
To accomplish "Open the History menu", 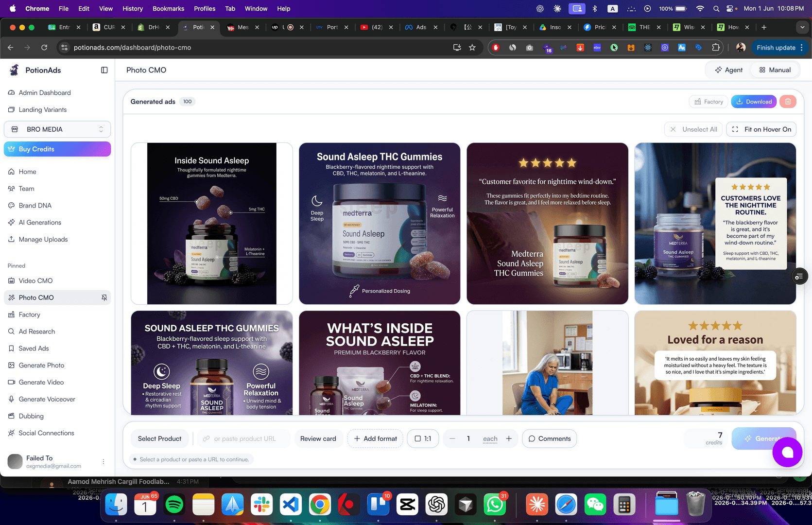I will click(133, 8).
